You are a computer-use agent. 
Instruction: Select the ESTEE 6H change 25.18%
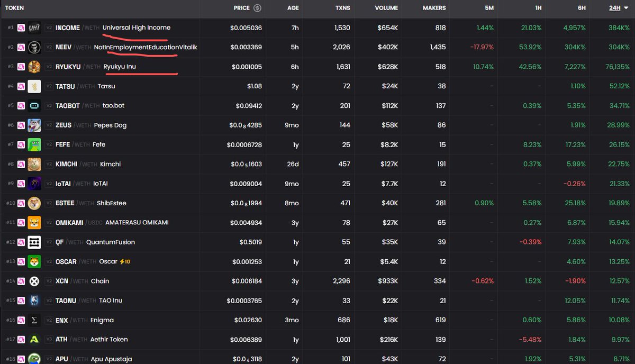tap(575, 203)
